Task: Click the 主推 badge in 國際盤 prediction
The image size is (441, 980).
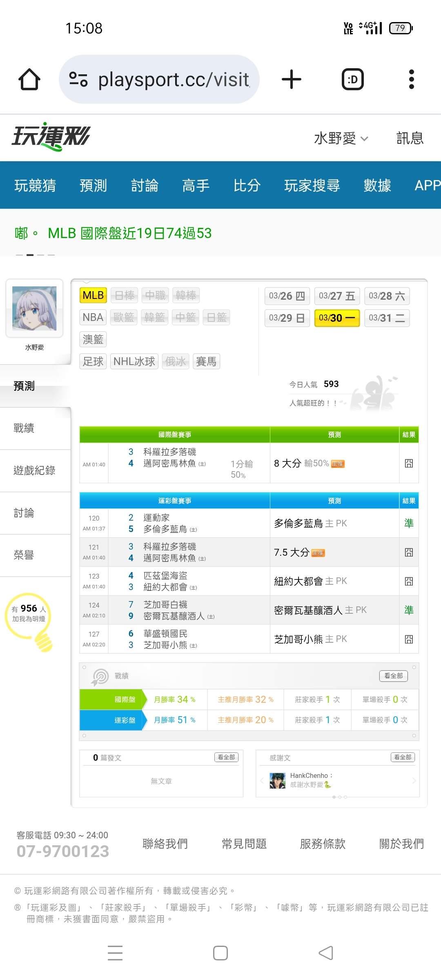Action: (x=338, y=464)
